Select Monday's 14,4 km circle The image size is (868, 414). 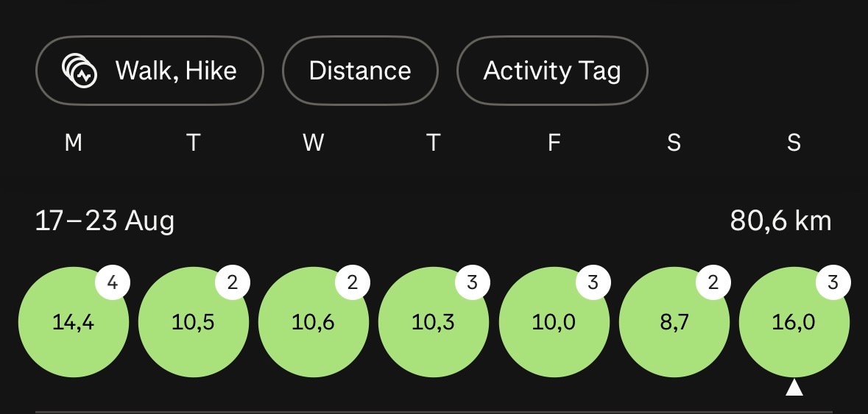(x=74, y=321)
